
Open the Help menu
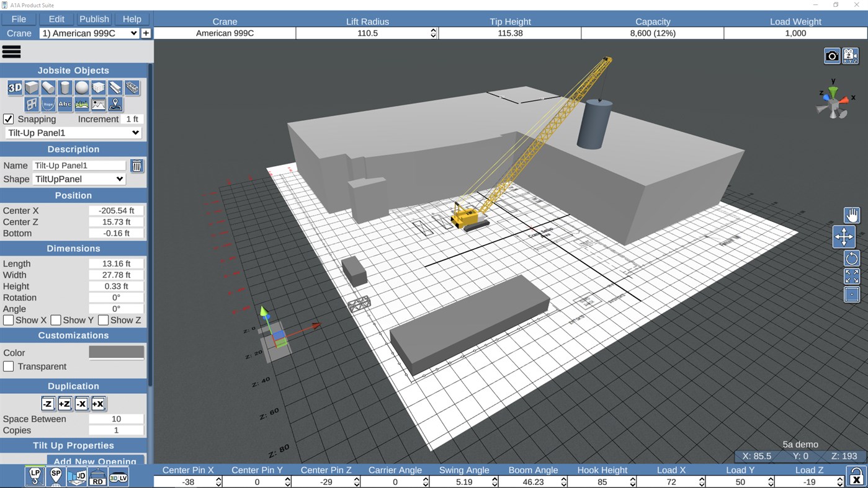[x=132, y=19]
